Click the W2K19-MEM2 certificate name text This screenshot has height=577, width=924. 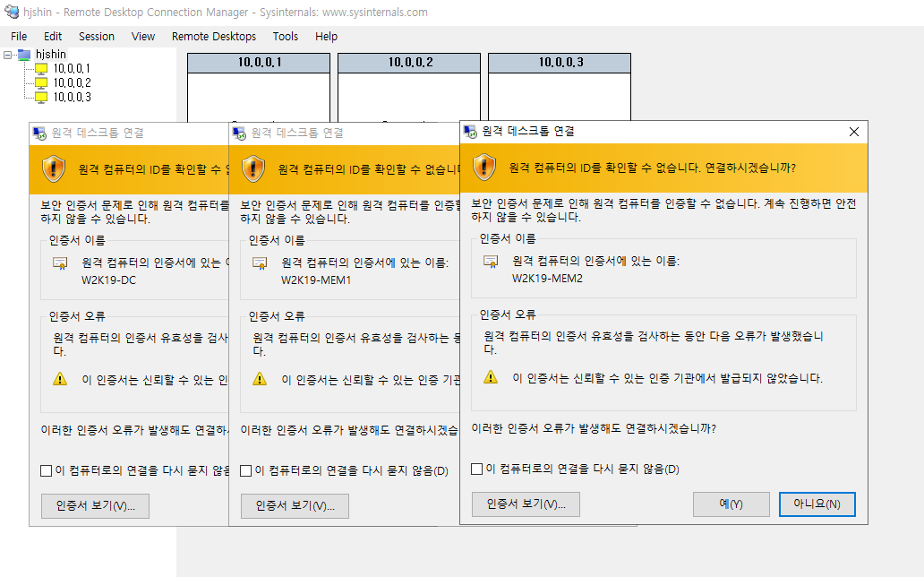[x=547, y=279]
